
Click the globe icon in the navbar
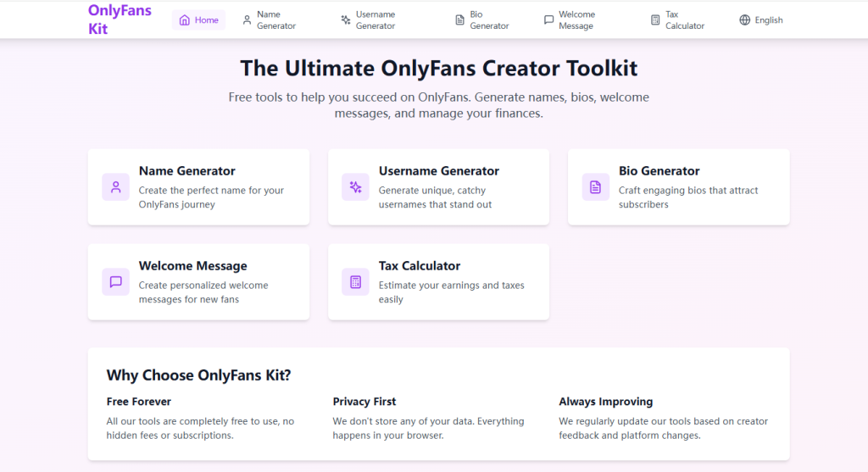(745, 20)
